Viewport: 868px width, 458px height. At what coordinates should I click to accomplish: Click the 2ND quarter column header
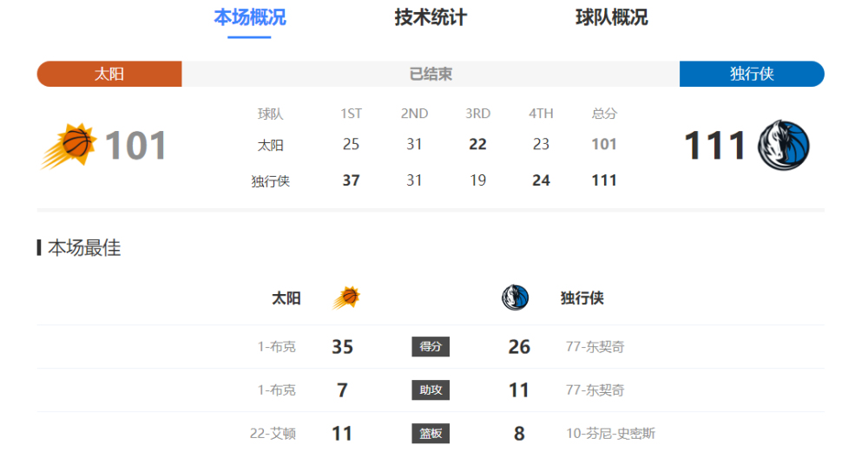click(414, 114)
